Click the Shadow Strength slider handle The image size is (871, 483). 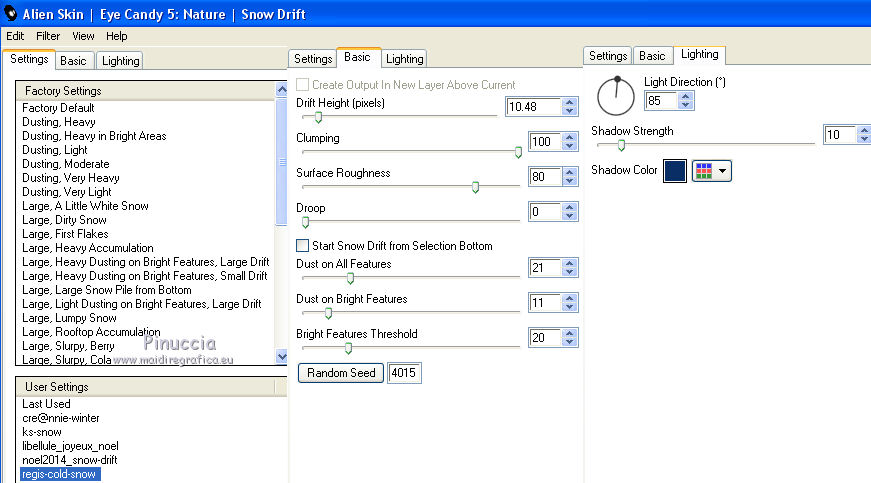(x=622, y=145)
